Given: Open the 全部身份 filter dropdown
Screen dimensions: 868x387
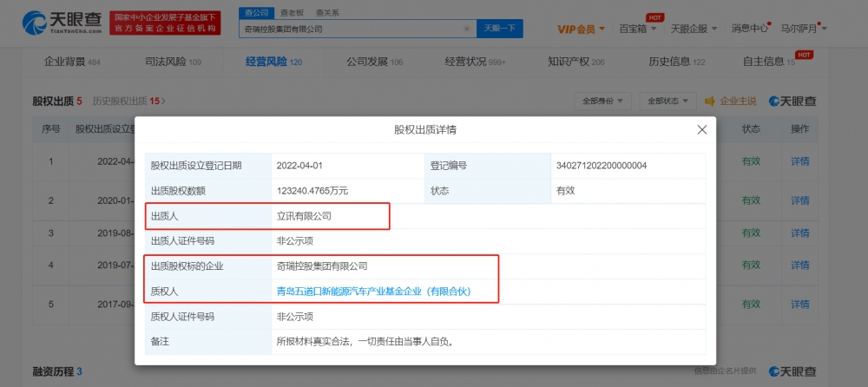Looking at the screenshot, I should [602, 102].
